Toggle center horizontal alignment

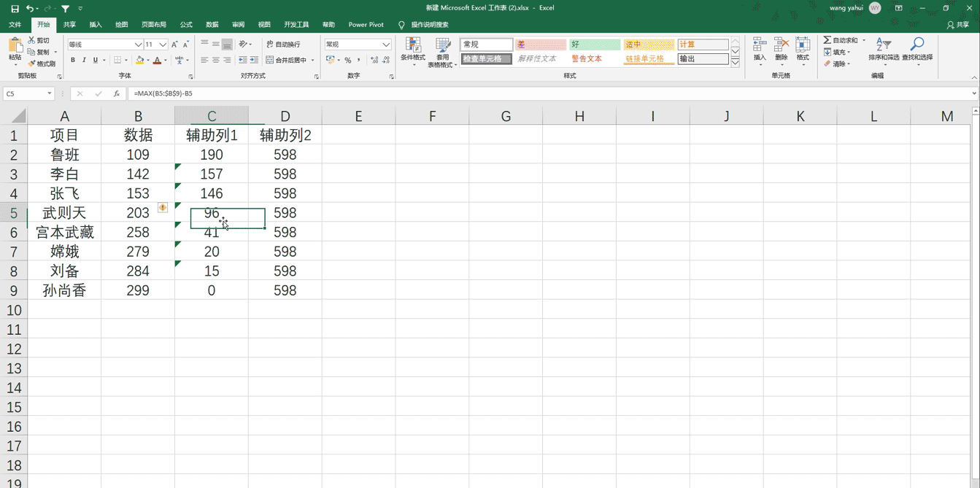pyautogui.click(x=216, y=60)
